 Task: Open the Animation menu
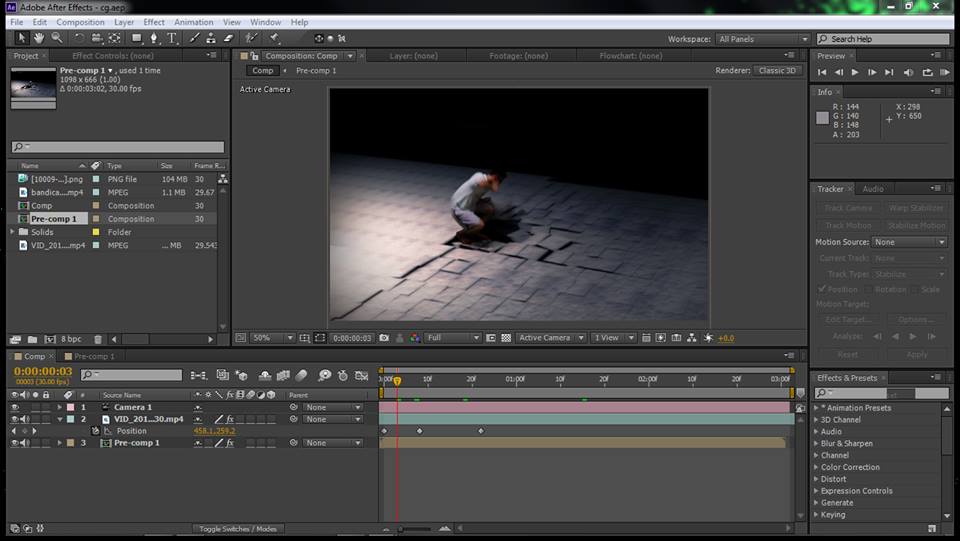193,22
